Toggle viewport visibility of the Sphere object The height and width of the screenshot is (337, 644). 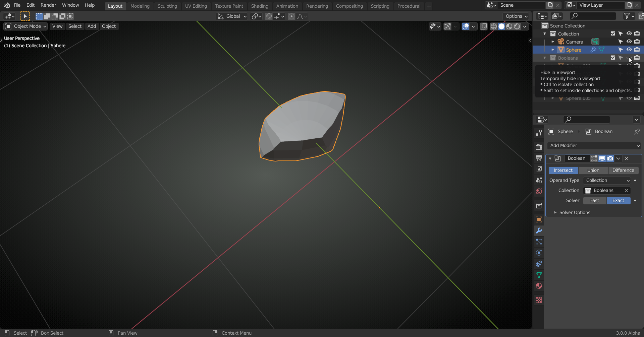629,50
